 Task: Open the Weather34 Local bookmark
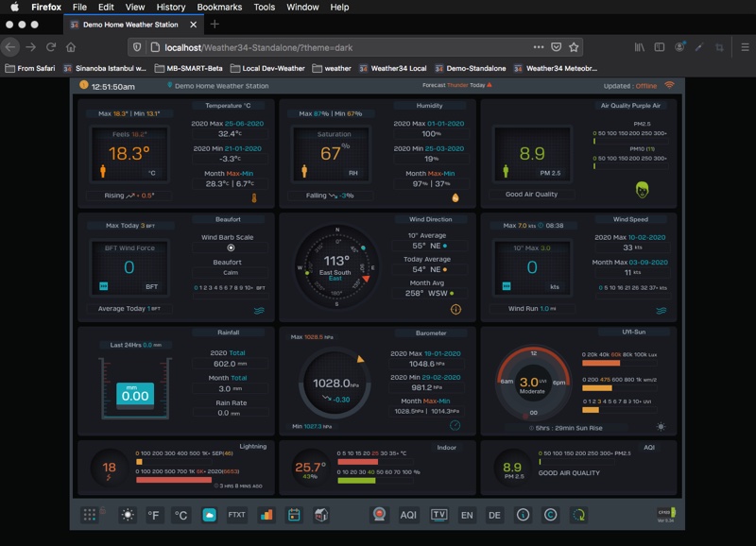click(x=393, y=68)
